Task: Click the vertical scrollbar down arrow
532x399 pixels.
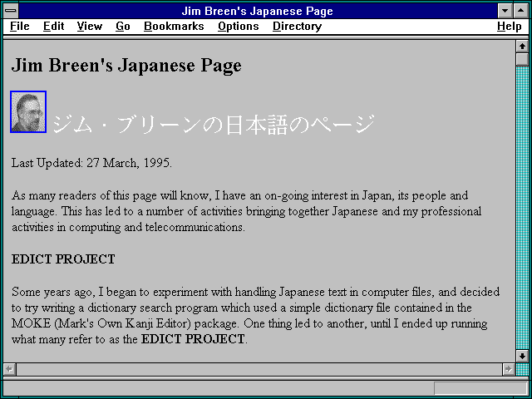Action: pyautogui.click(x=522, y=356)
